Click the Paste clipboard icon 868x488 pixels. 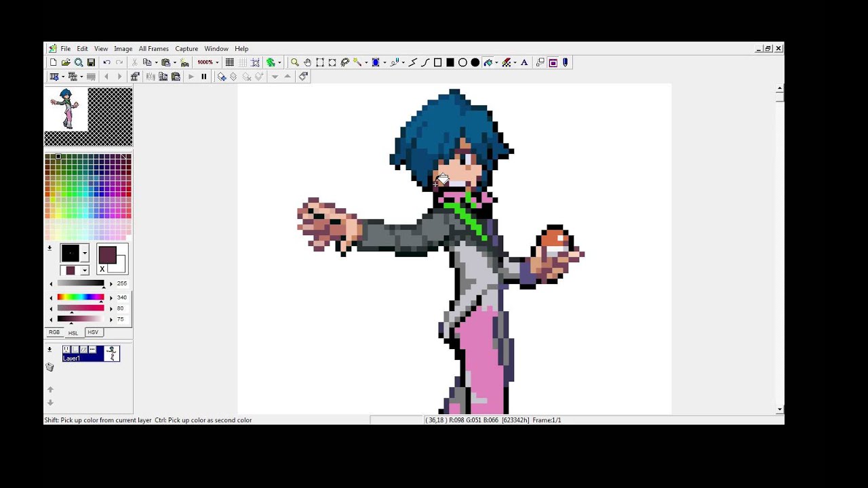coord(165,62)
